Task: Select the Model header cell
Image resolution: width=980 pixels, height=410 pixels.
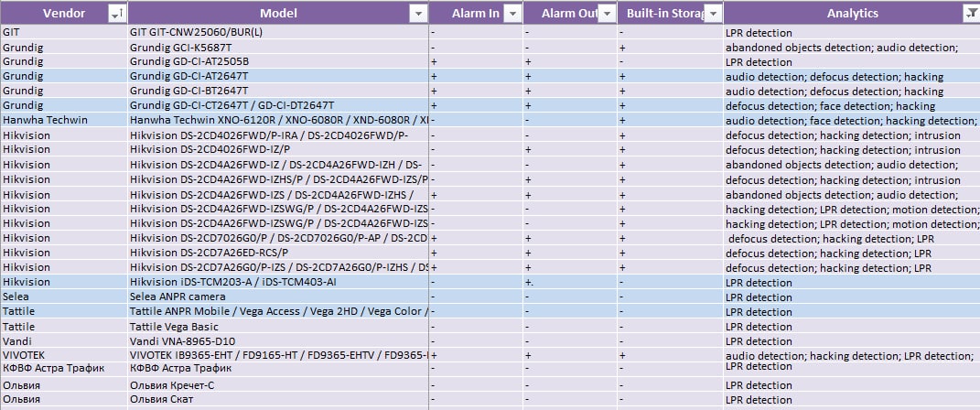Action: click(x=278, y=13)
